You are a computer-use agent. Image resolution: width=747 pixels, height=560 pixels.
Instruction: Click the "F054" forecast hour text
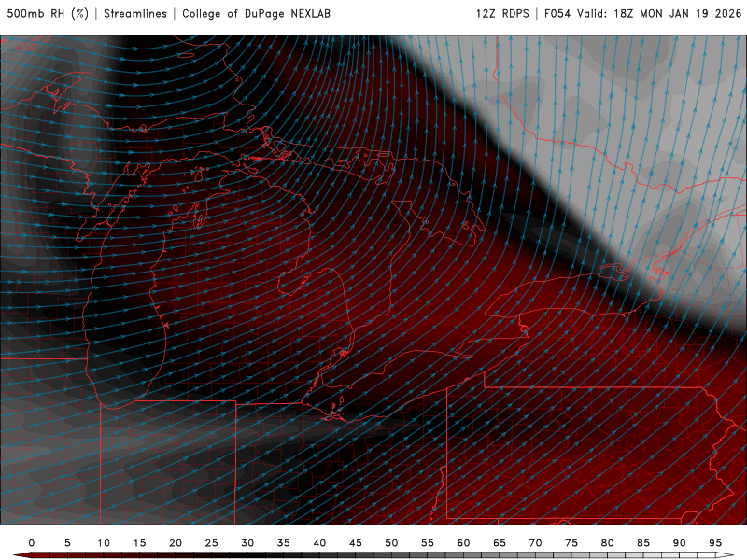tap(557, 13)
